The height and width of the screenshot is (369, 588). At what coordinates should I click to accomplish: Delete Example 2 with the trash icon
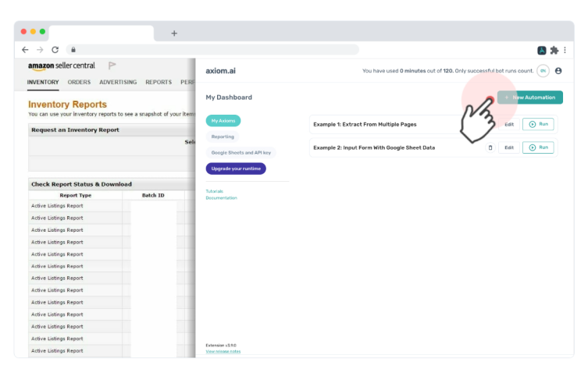click(490, 147)
